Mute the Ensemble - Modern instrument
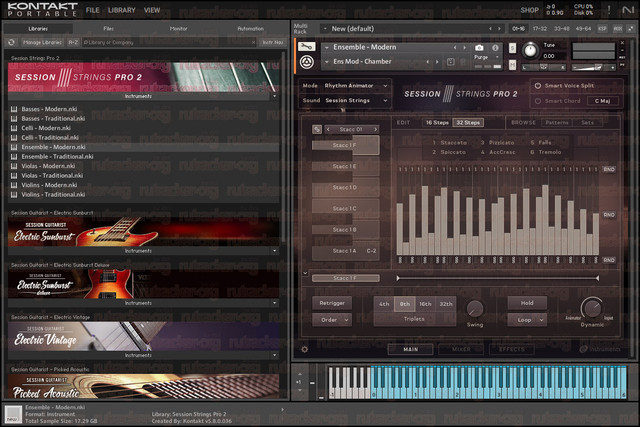The height and width of the screenshot is (427, 640). 512,64
